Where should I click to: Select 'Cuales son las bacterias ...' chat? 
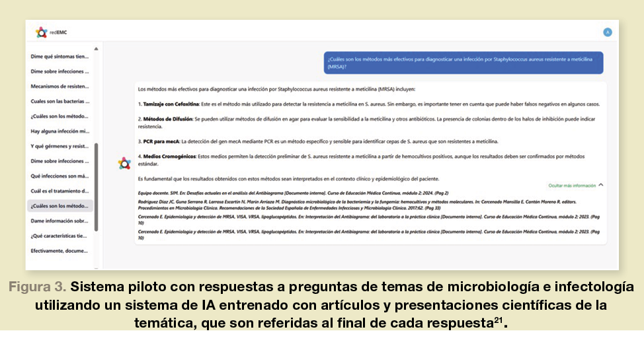[60, 101]
